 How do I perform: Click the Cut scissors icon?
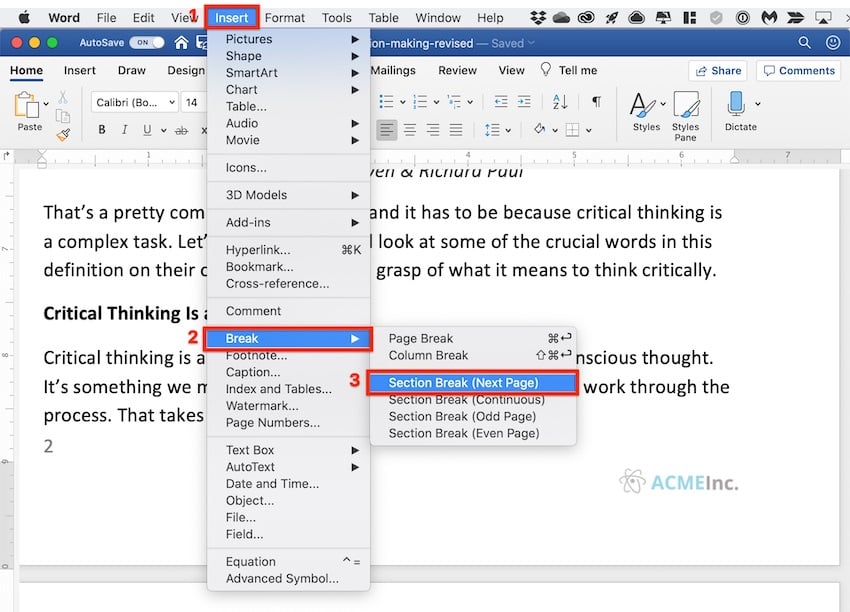[63, 98]
